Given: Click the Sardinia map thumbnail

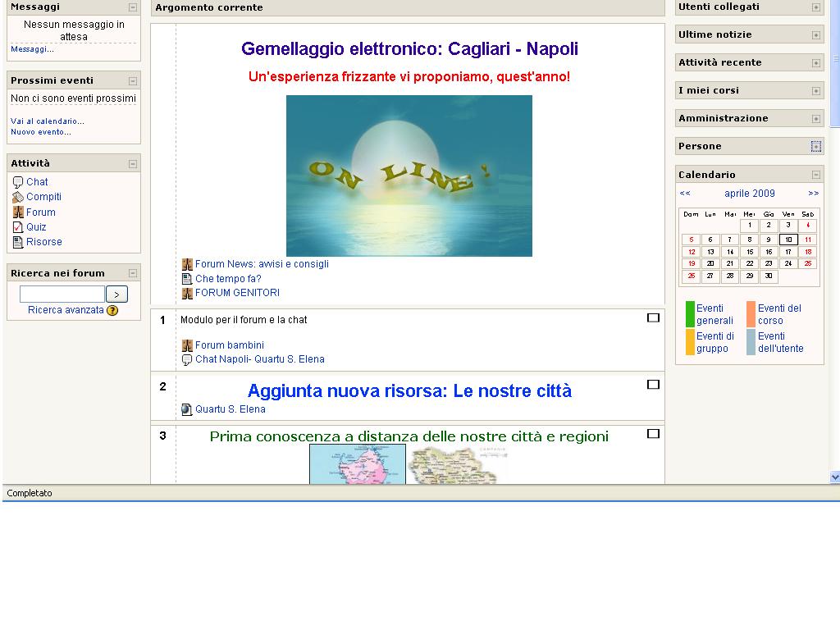Looking at the screenshot, I should [358, 464].
